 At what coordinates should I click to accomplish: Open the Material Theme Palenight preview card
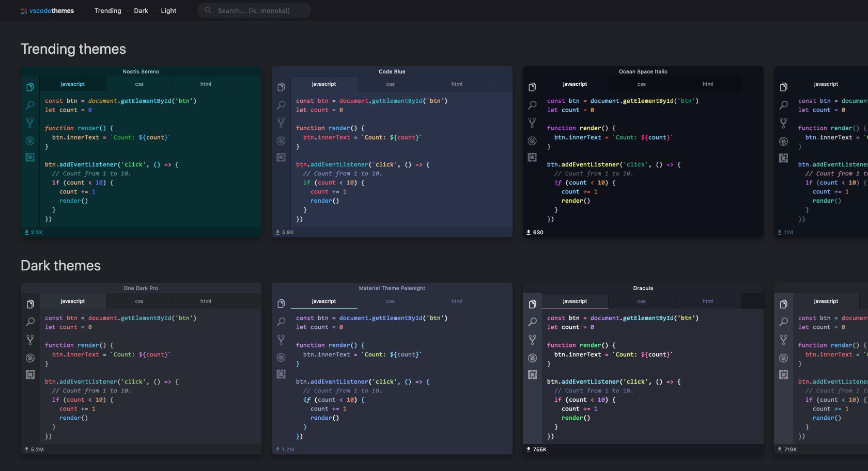pos(391,288)
